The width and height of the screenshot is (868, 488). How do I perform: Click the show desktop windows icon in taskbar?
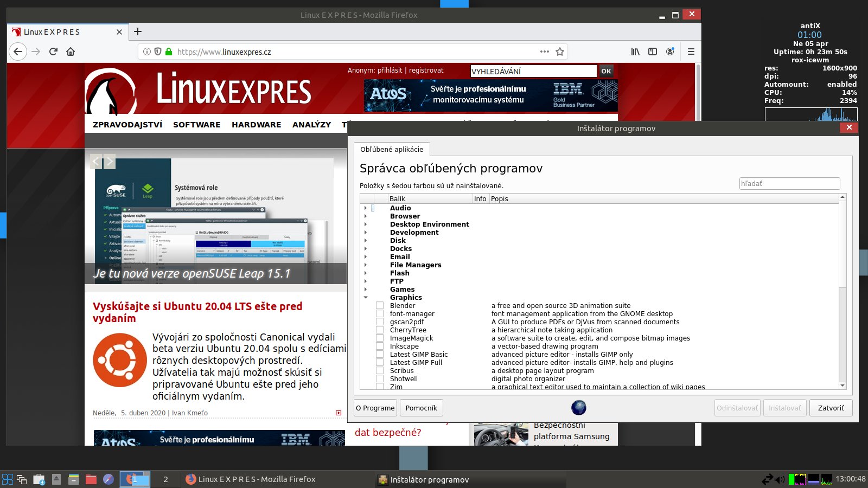click(x=22, y=479)
